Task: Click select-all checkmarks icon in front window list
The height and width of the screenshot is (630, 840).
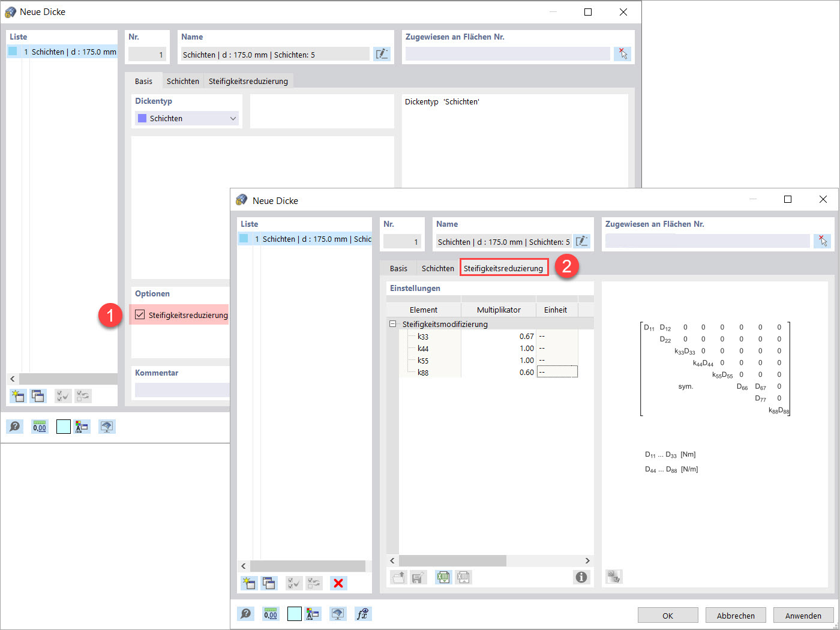Action: 294,583
